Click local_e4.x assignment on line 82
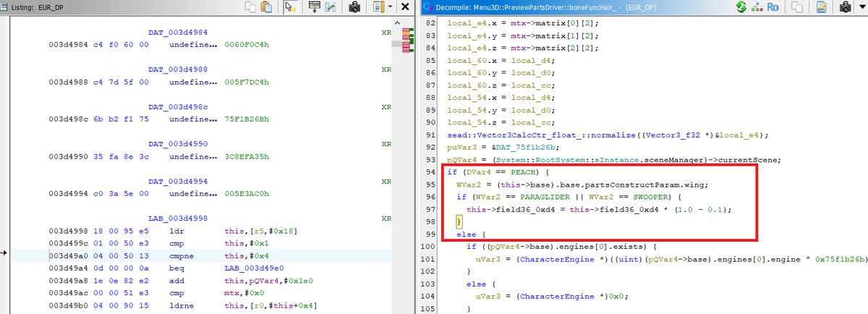868x314 pixels. [x=524, y=24]
